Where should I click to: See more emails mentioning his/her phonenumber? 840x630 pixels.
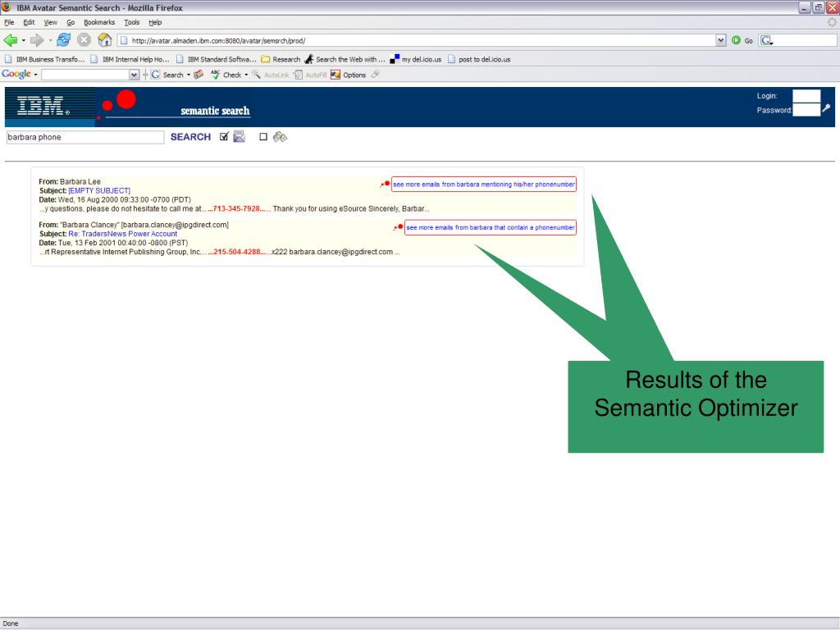point(484,185)
